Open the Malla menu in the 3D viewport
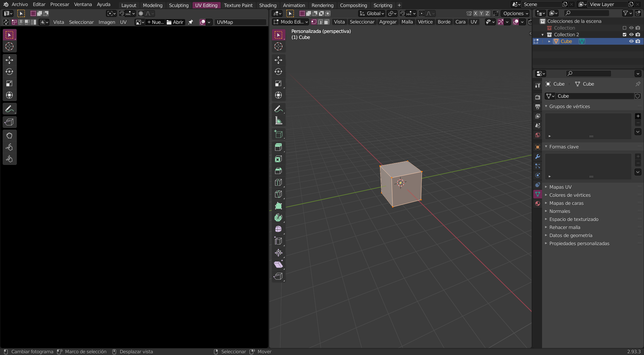Image resolution: width=644 pixels, height=355 pixels. (x=407, y=22)
